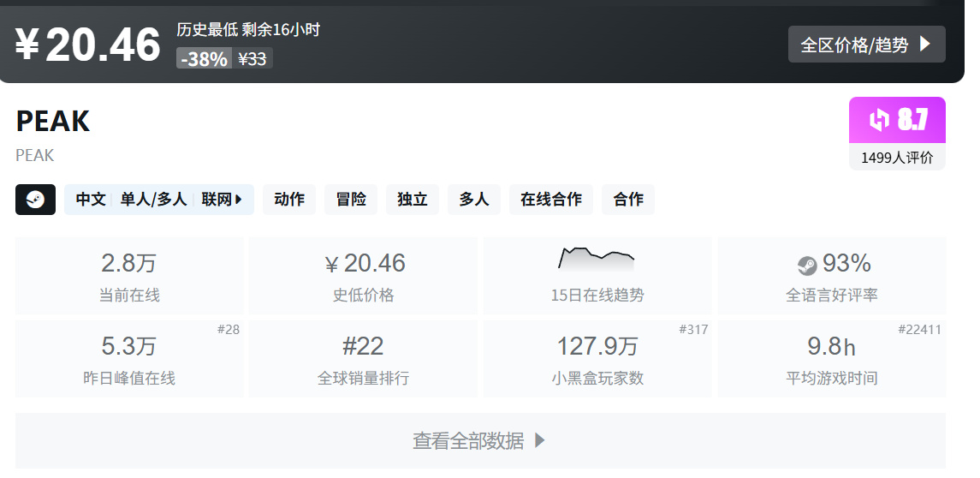This screenshot has height=478, width=980.
Task: Click the -38% discount badge
Action: (x=205, y=59)
